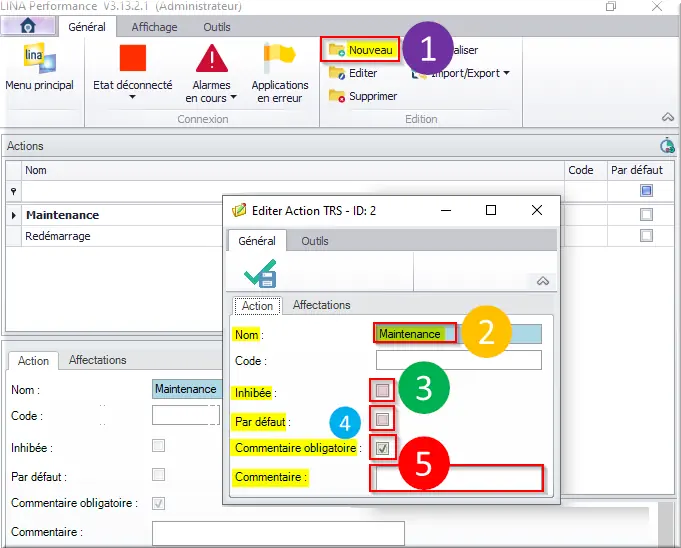Viewport: 681px width, 548px height.
Task: Switch to the Affichage ribbon tab
Action: (x=154, y=27)
